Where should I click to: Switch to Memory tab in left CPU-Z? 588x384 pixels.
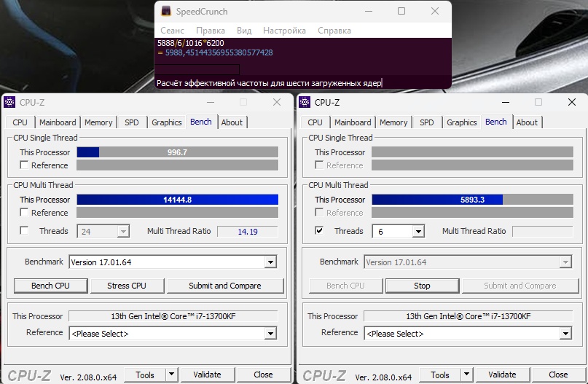98,122
